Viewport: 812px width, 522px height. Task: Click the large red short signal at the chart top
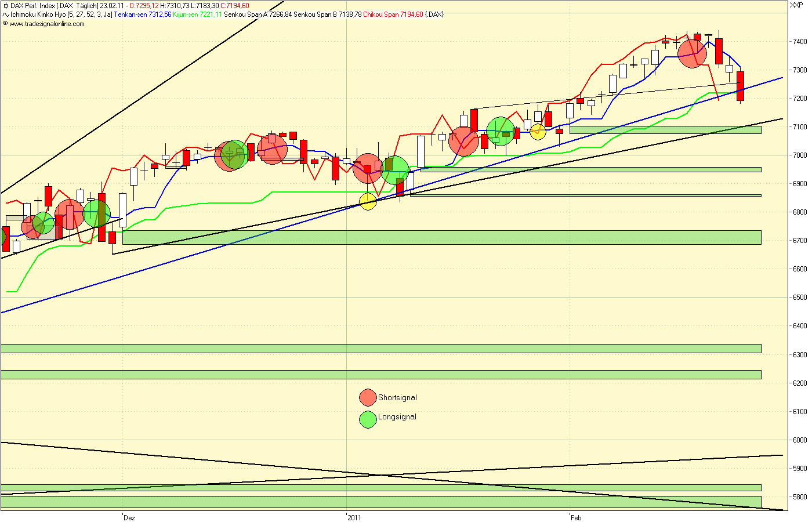pos(692,54)
